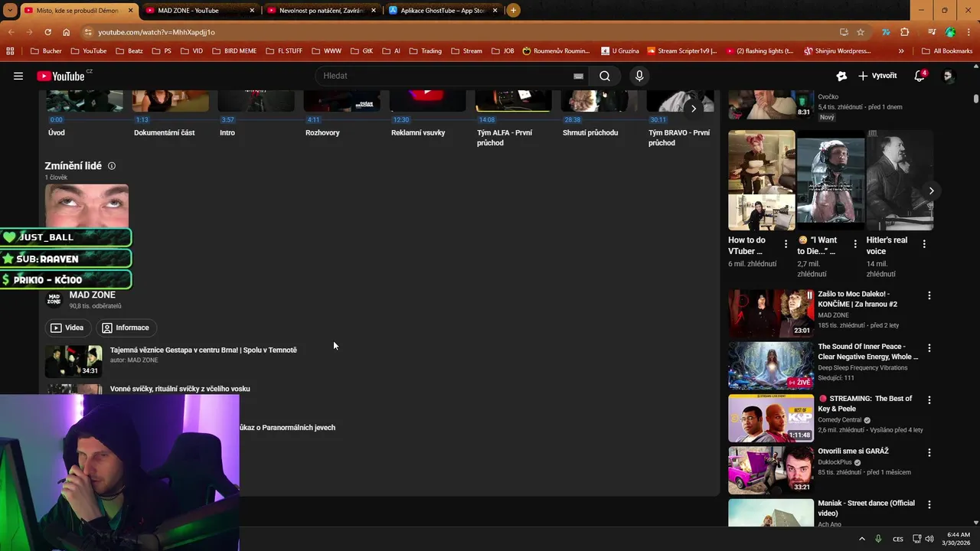Screen dimensions: 980x551
Task: Open options for Otvorili sme si GARÁŽ
Action: tap(929, 452)
